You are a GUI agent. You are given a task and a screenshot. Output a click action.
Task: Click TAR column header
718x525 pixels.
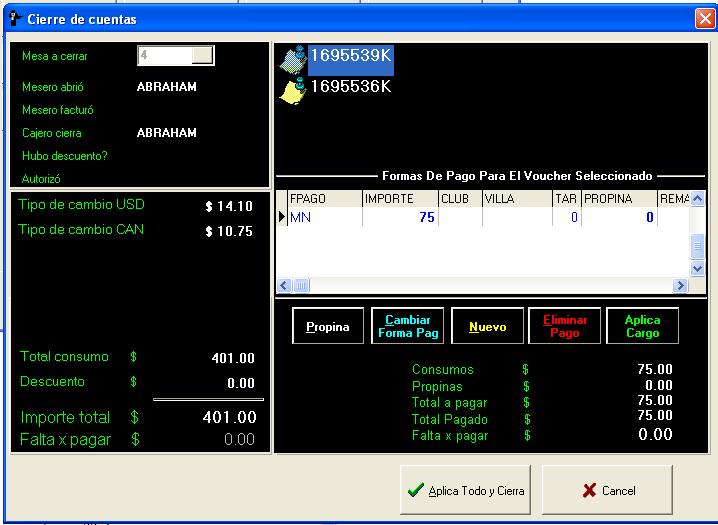pos(567,199)
